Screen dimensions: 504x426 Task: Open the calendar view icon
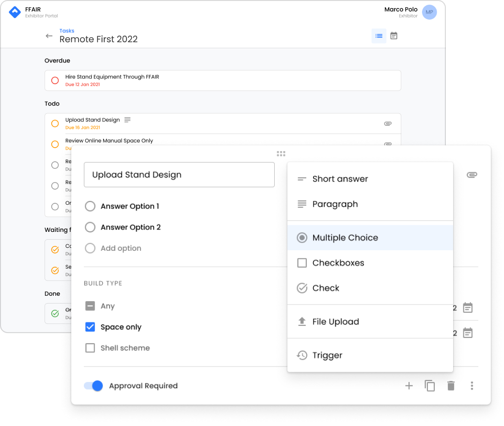[x=394, y=36]
